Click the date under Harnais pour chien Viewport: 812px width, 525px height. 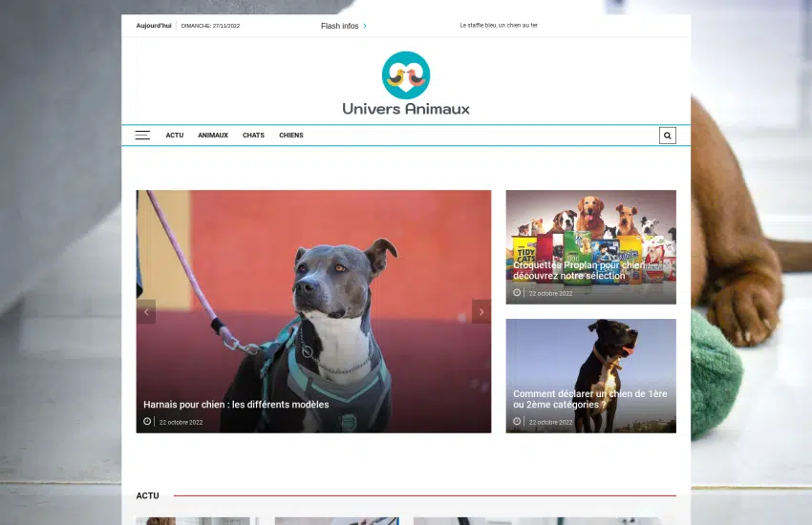pos(181,422)
